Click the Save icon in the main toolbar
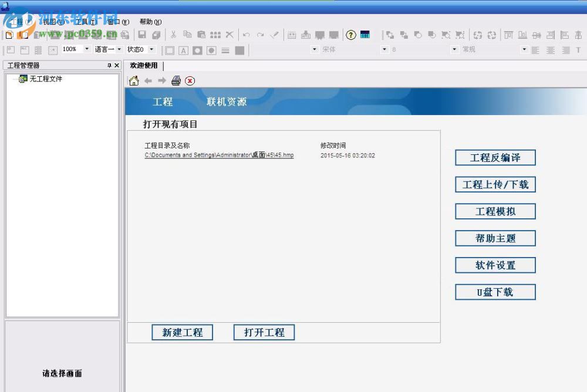 (142, 35)
